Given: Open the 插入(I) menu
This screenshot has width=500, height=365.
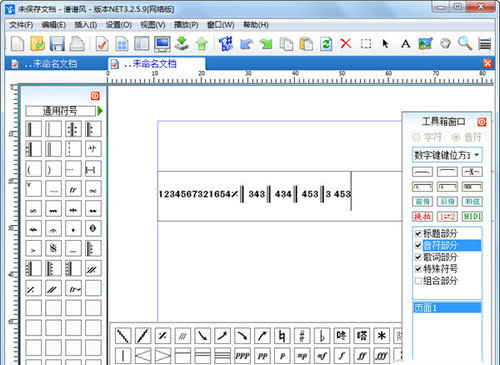Looking at the screenshot, I should [x=86, y=25].
